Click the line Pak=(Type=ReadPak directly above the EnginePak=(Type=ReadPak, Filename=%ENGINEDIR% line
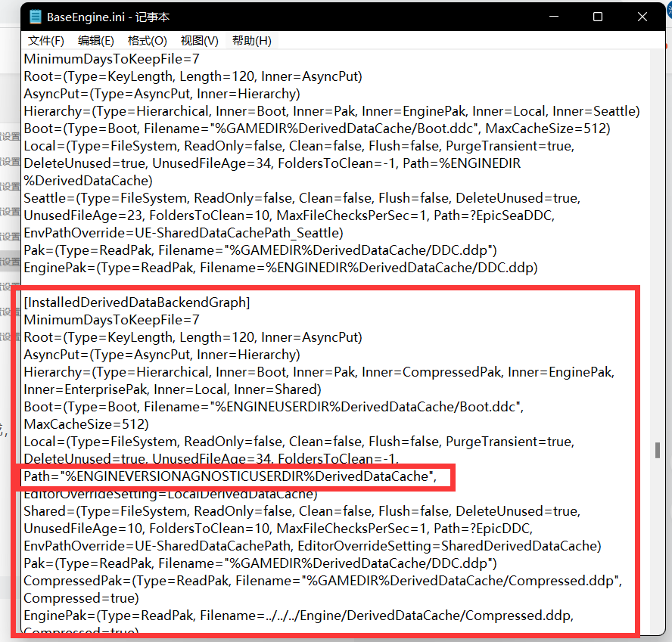672x642 pixels. coord(260,250)
